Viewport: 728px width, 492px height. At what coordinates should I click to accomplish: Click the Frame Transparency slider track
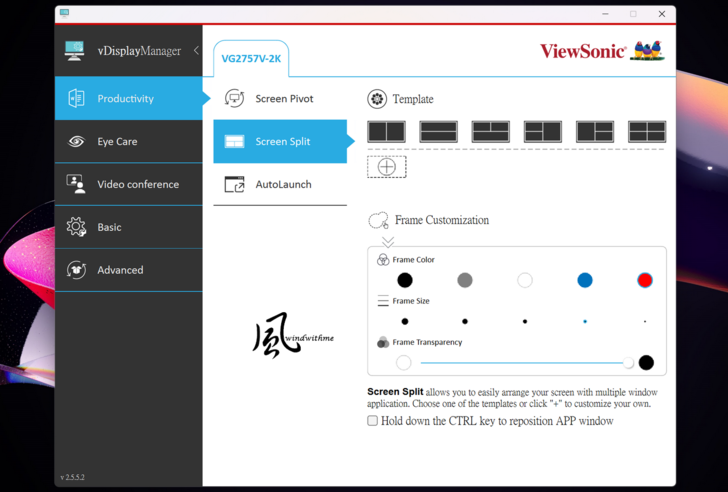click(524, 363)
